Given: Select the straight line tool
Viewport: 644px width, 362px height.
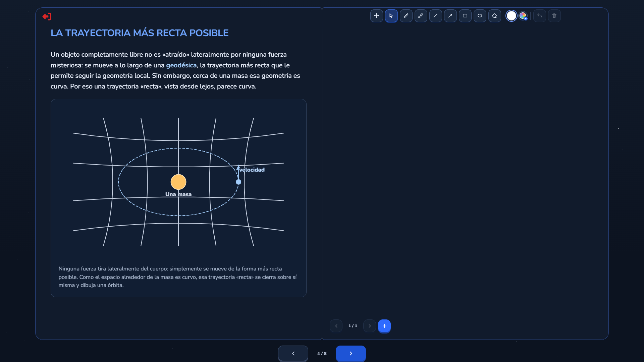Looking at the screenshot, I should point(435,16).
